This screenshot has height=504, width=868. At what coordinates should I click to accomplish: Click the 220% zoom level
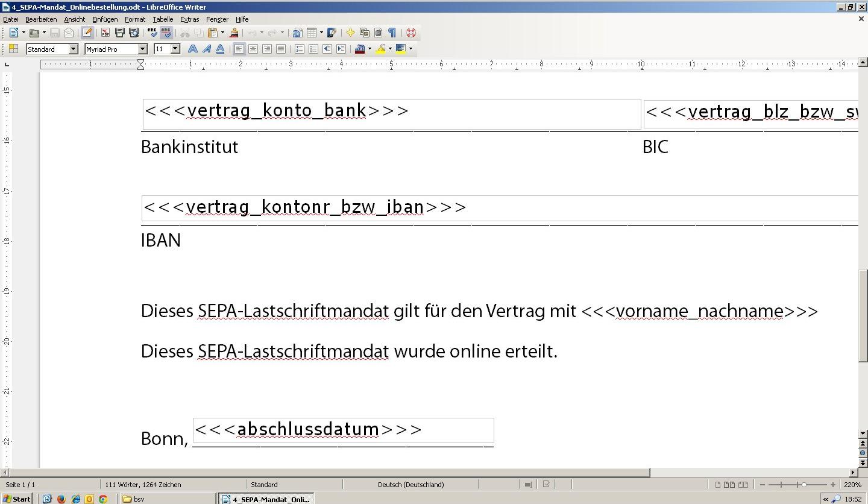tap(852, 485)
